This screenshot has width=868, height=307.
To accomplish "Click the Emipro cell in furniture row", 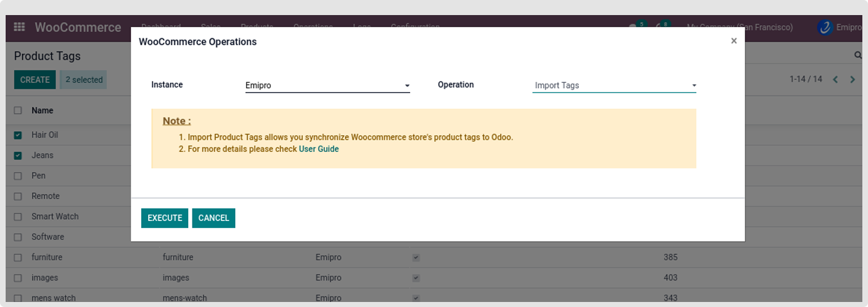I will pyautogui.click(x=328, y=257).
